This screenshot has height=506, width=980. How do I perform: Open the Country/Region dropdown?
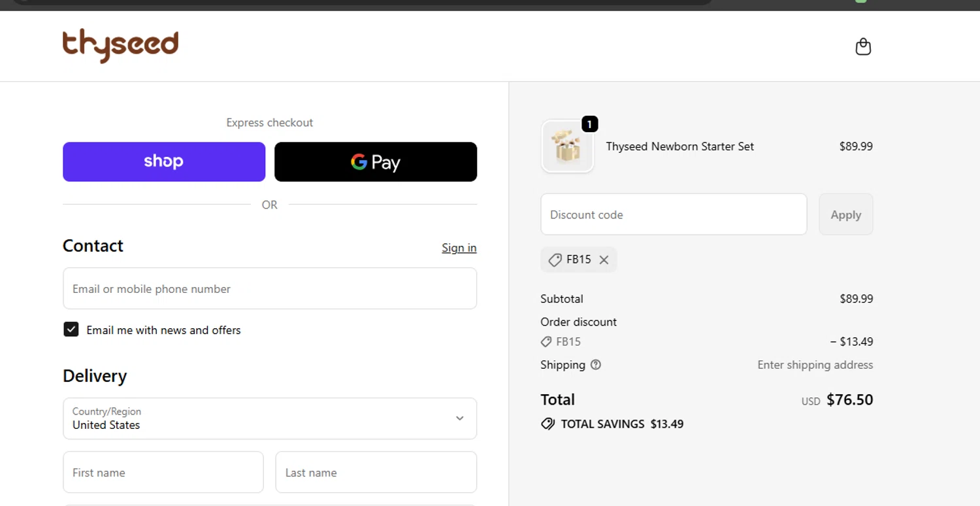(x=270, y=418)
